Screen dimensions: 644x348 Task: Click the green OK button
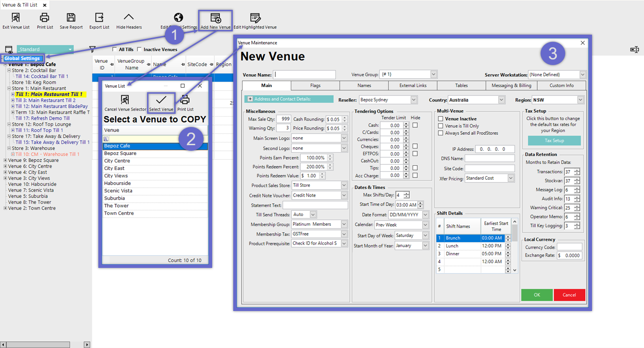537,295
